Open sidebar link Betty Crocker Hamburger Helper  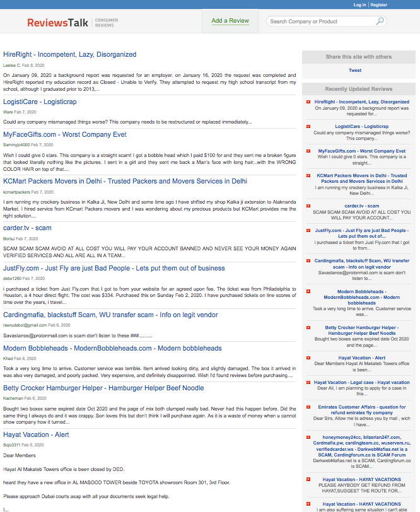click(x=362, y=330)
